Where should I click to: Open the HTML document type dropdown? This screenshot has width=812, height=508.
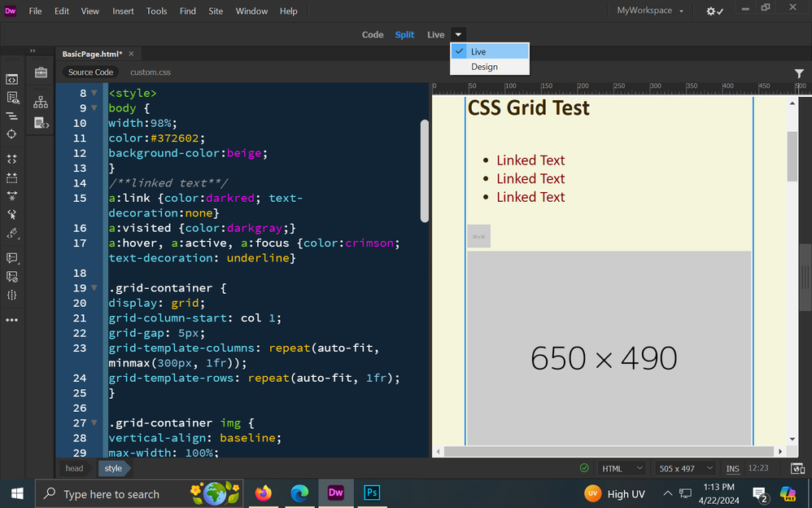click(x=621, y=469)
